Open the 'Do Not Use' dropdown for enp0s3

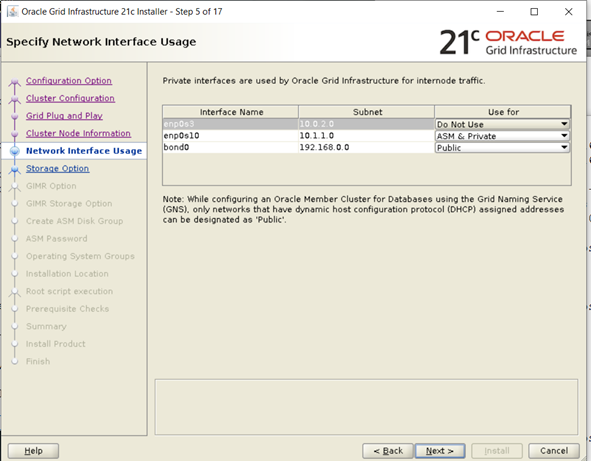coord(502,124)
